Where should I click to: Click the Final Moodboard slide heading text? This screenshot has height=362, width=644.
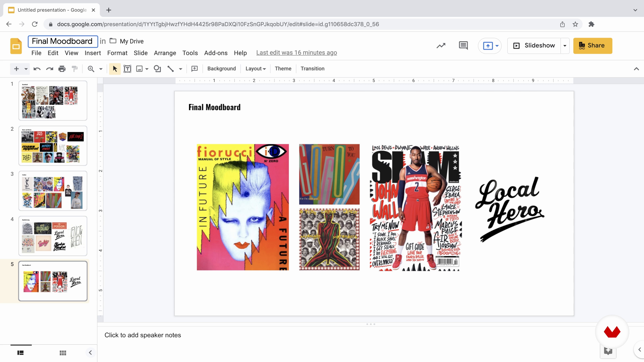click(x=214, y=107)
